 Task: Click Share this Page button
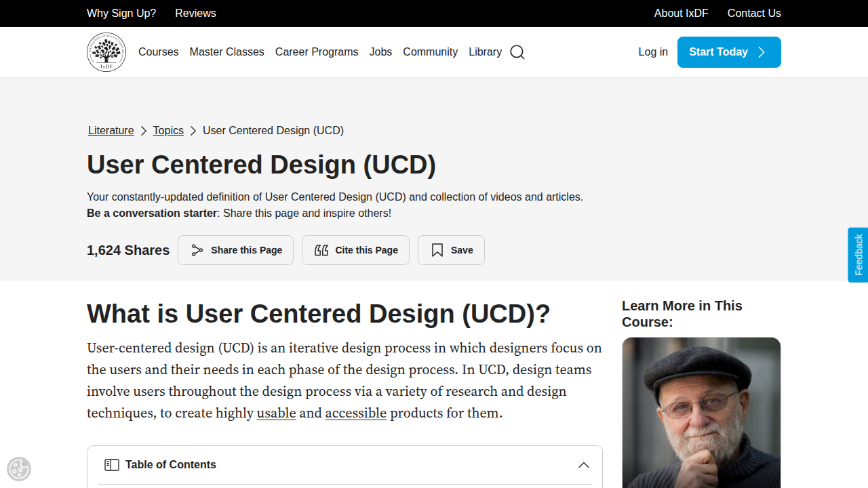tap(235, 250)
